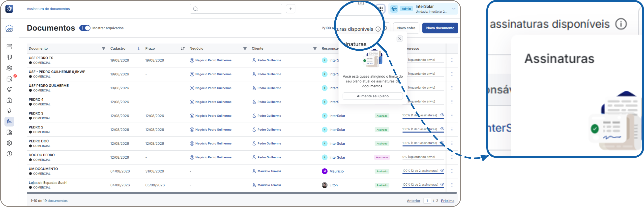The width and height of the screenshot is (644, 207).
Task: Go to the Próxima page
Action: click(x=447, y=201)
